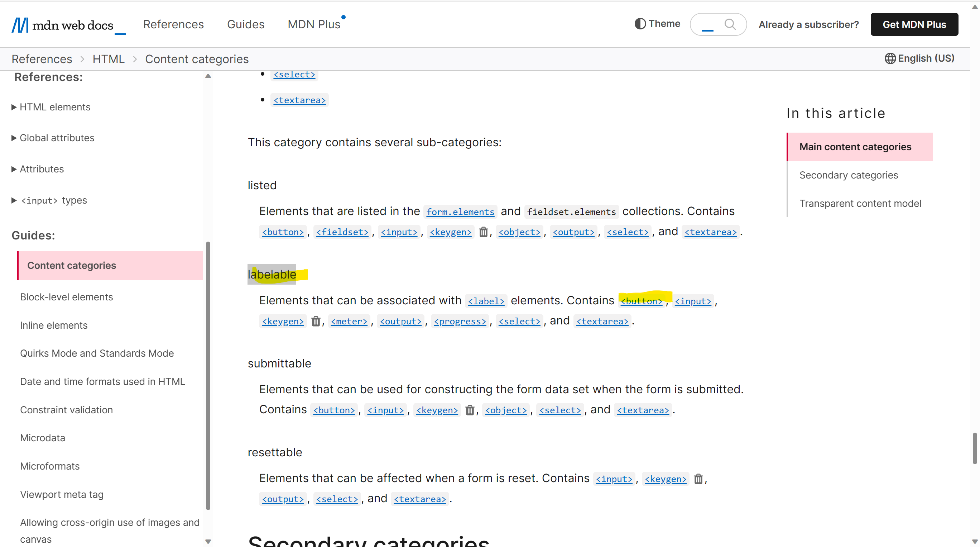Open the Guides menu

pos(245,24)
